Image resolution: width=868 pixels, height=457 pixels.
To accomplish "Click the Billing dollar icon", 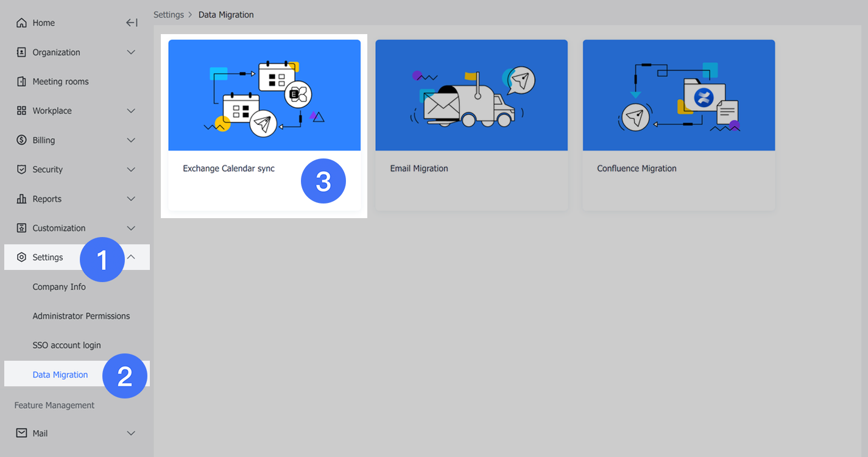I will pyautogui.click(x=21, y=140).
